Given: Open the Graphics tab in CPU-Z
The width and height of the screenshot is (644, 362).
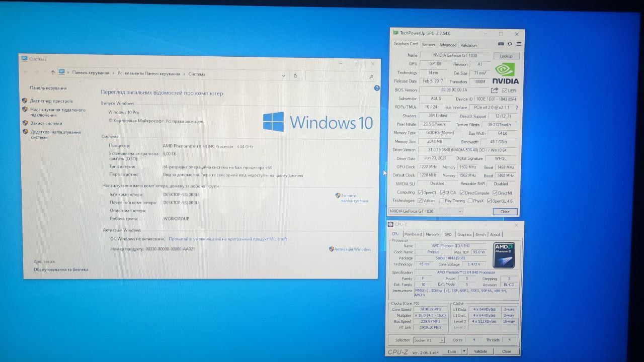Looking at the screenshot, I should tap(464, 234).
